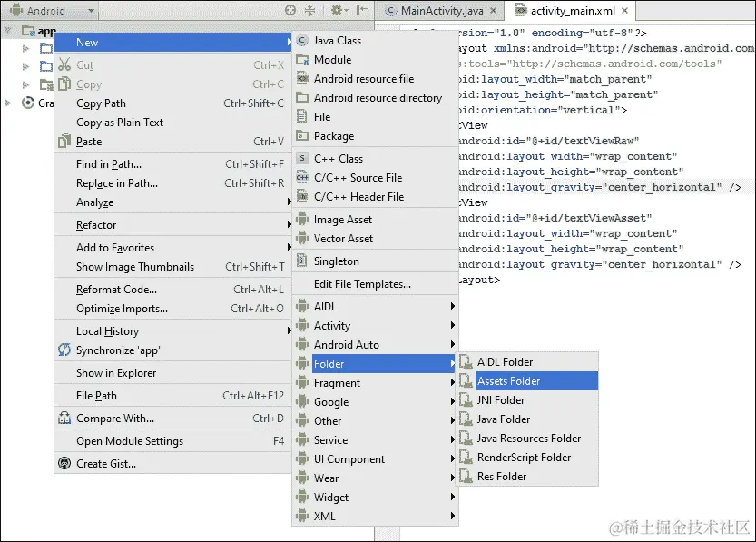Expand the Fragment submenu arrow

point(452,382)
